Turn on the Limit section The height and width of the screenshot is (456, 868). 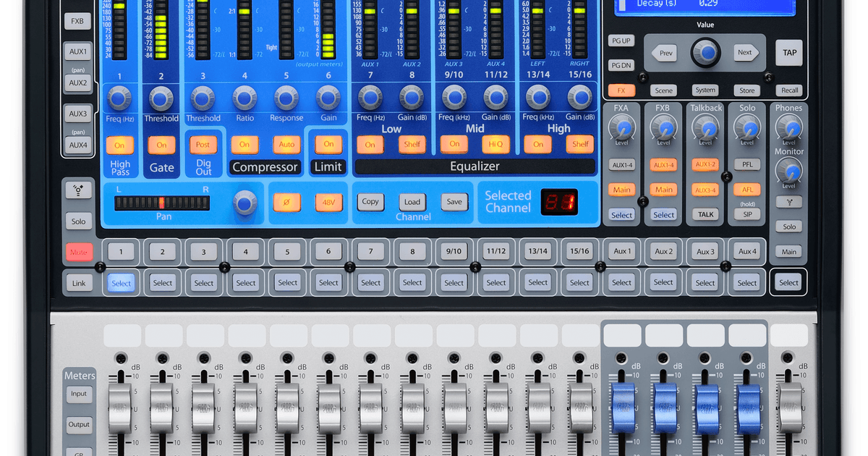tap(328, 144)
